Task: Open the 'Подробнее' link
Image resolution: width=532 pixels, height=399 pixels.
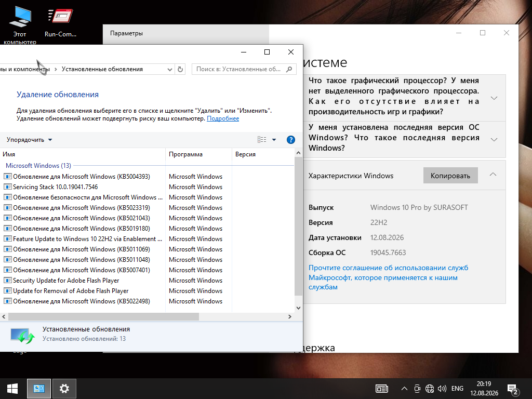Action: [x=222, y=118]
